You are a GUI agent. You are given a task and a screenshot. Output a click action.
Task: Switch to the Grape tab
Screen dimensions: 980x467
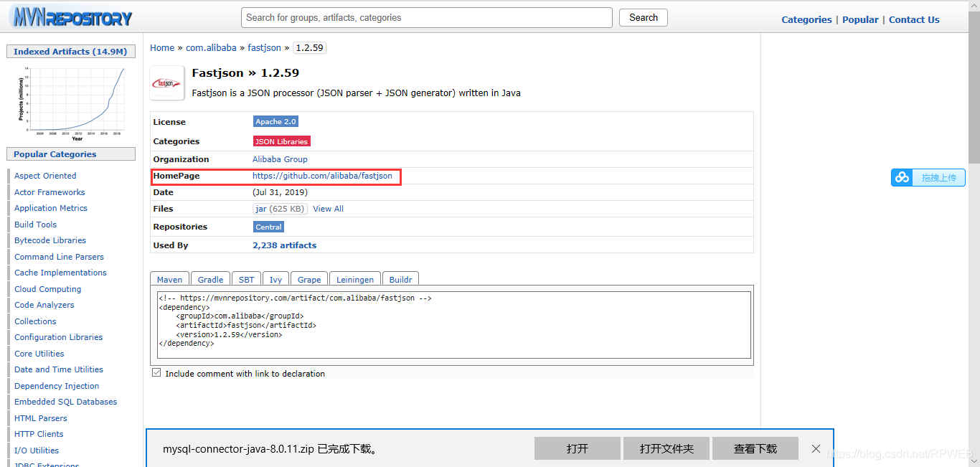309,279
